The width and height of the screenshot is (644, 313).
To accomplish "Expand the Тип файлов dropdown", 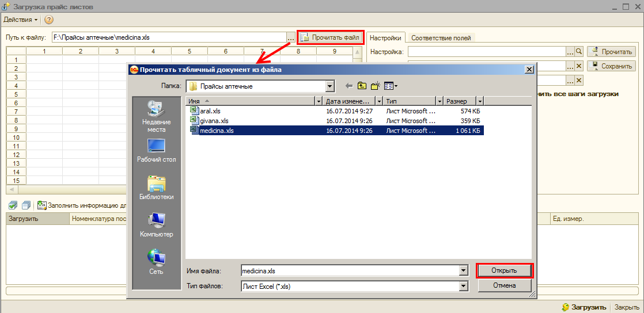I will point(463,286).
